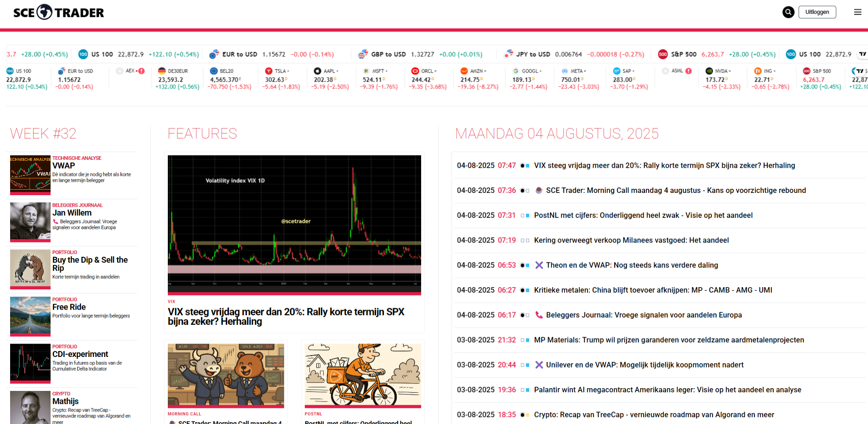Open the CDI-experiment chart thumbnail
The width and height of the screenshot is (868, 424).
[30, 364]
